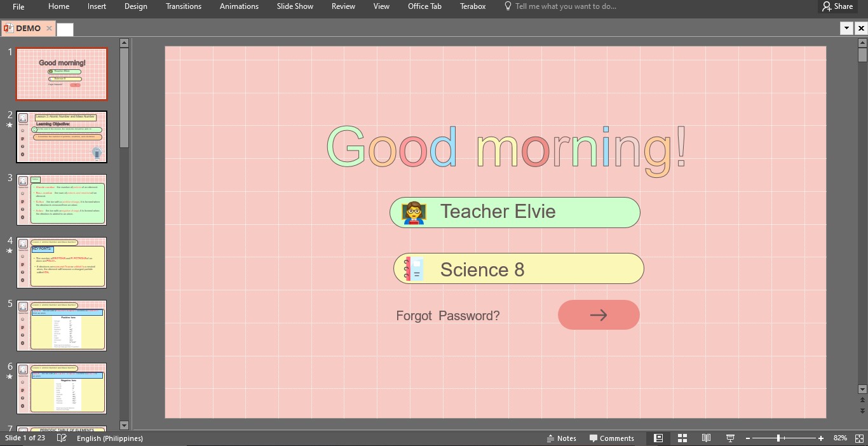Click the animation star icon beside slide 2
868x446 pixels.
[10, 125]
